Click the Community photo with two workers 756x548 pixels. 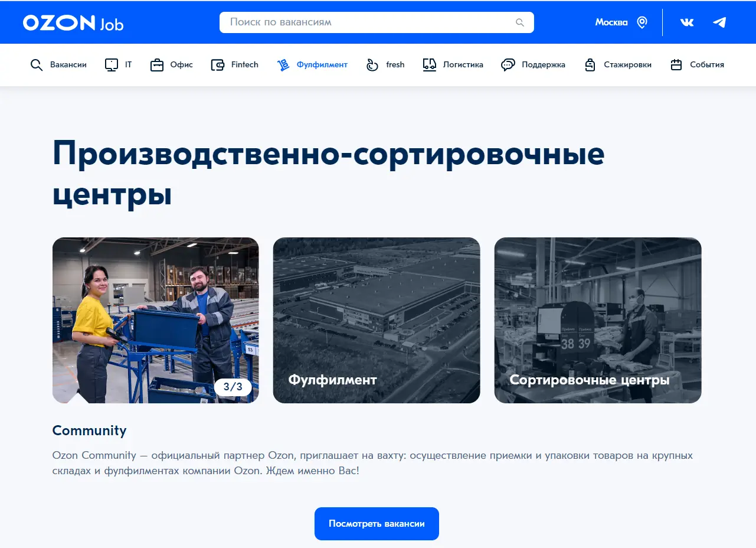tap(156, 321)
